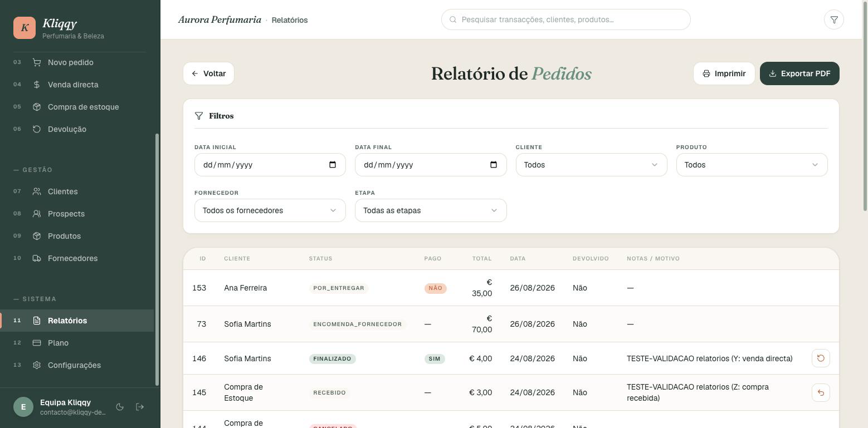Click the Fornecedores truck icon
This screenshot has width=868, height=428.
[37, 258]
